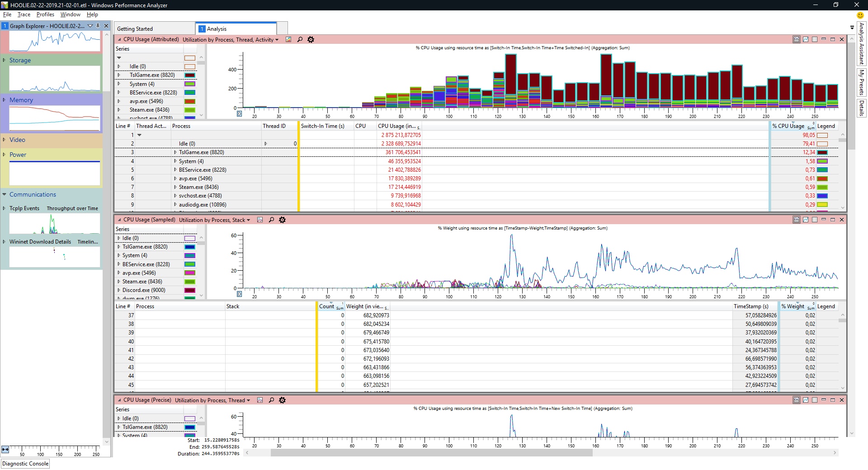
Task: Click preset icon in CPU Usage (Sampled) header
Action: click(x=260, y=220)
